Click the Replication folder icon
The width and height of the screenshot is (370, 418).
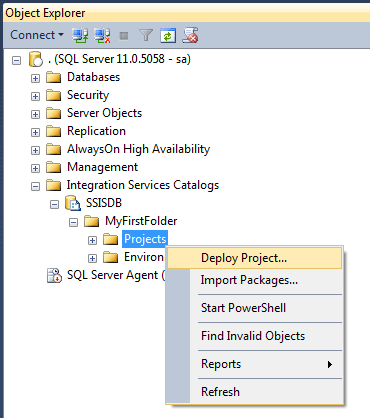tap(53, 131)
